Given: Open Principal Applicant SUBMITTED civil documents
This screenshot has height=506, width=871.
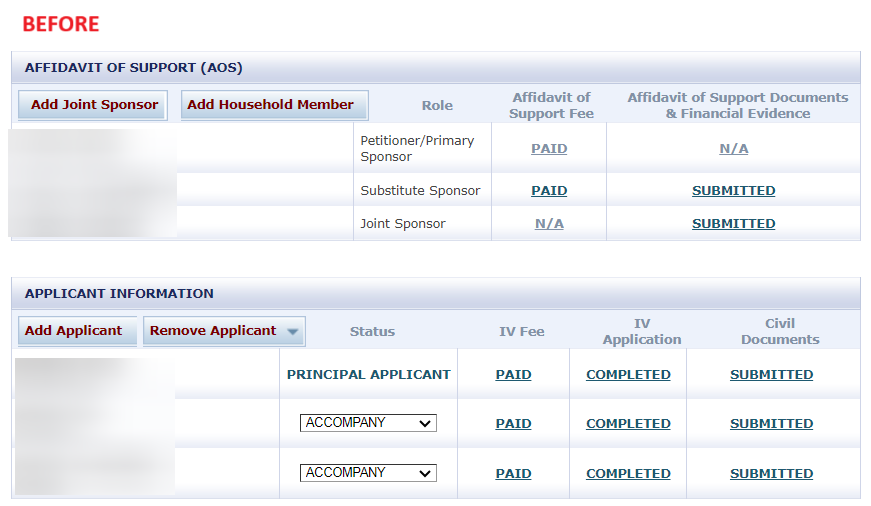Looking at the screenshot, I should (772, 375).
